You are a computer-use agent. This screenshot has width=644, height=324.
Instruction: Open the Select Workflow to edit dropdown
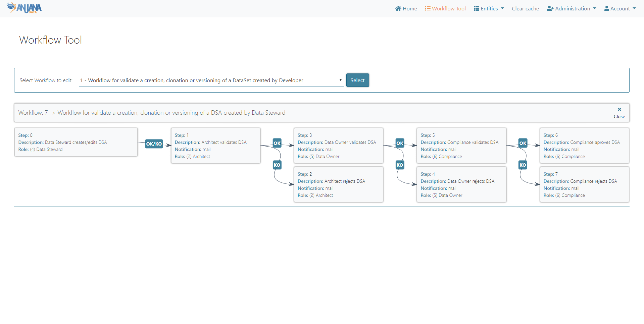[x=211, y=80]
